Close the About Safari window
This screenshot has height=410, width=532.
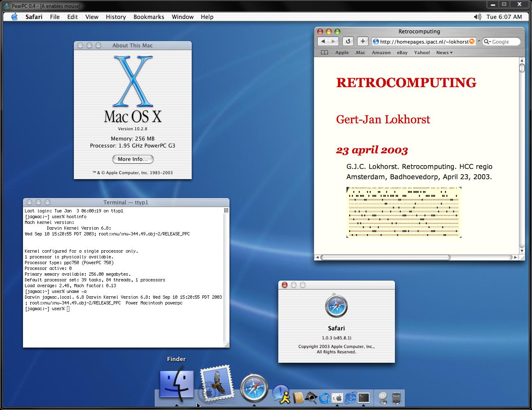pos(284,285)
